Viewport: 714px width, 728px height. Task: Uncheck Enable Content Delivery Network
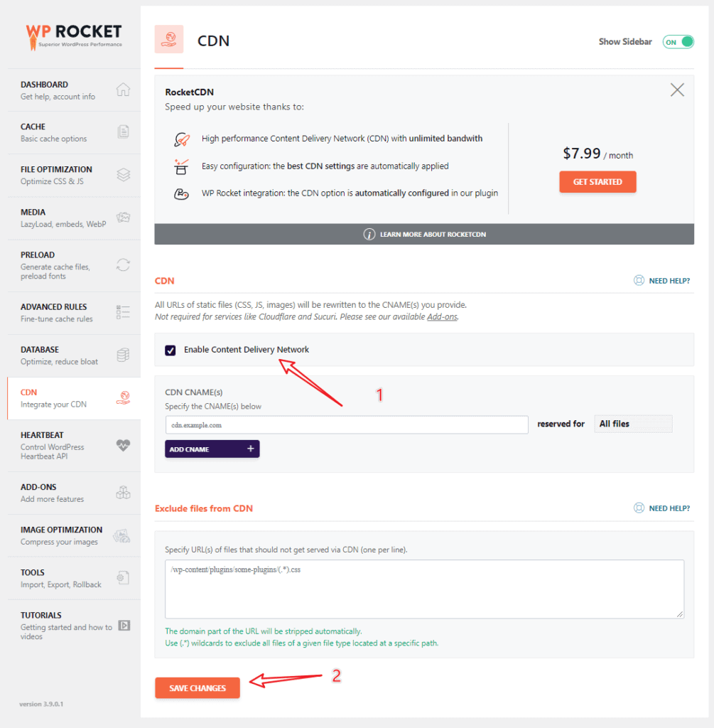point(171,350)
